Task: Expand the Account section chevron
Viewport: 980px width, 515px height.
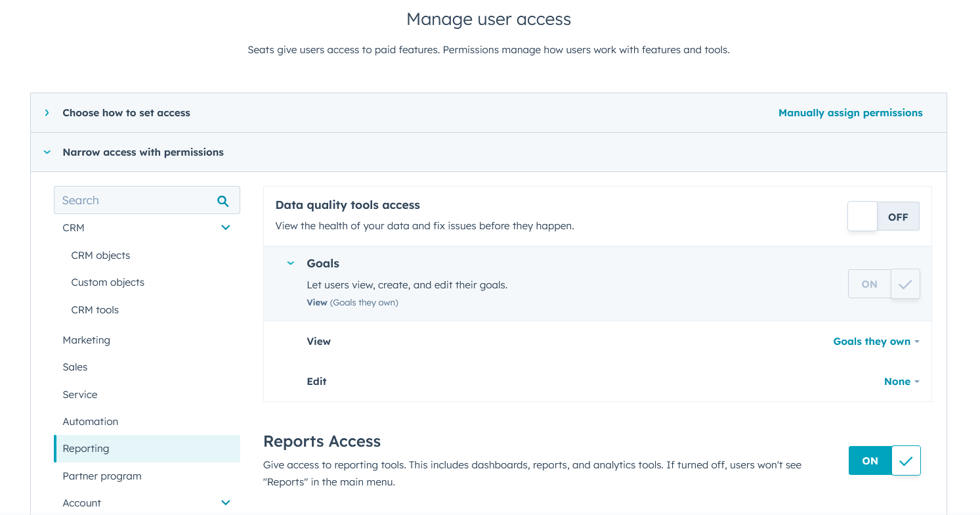Action: [225, 503]
